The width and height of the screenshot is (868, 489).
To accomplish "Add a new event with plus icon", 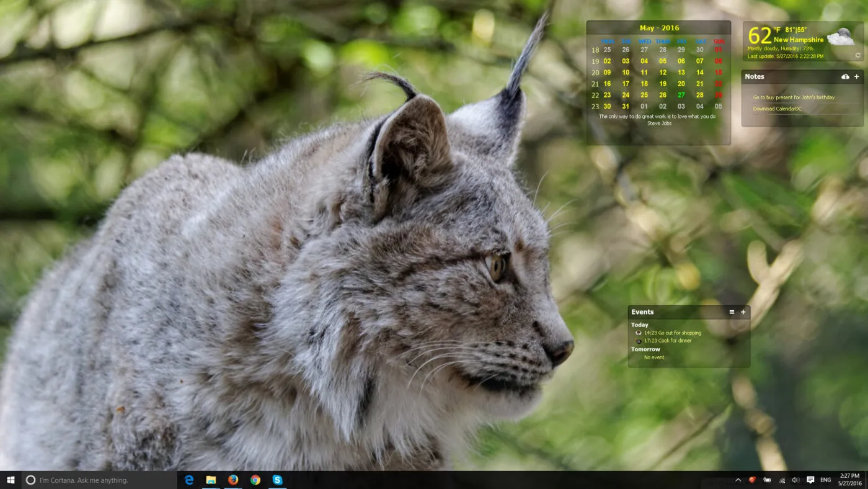I will (x=743, y=312).
